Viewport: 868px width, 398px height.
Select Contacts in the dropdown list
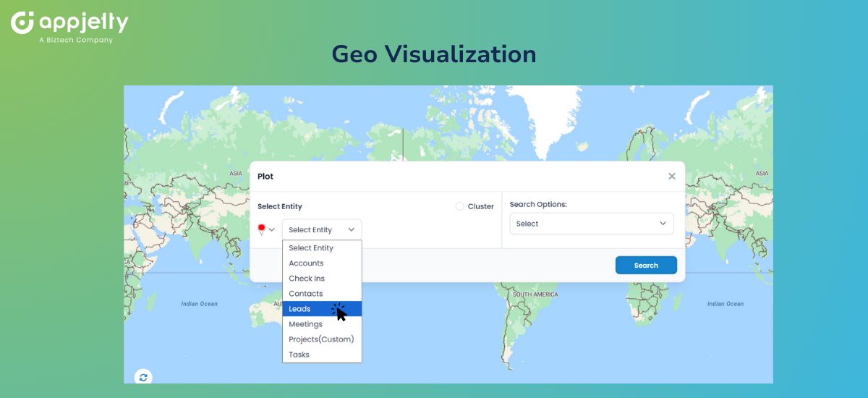click(305, 294)
